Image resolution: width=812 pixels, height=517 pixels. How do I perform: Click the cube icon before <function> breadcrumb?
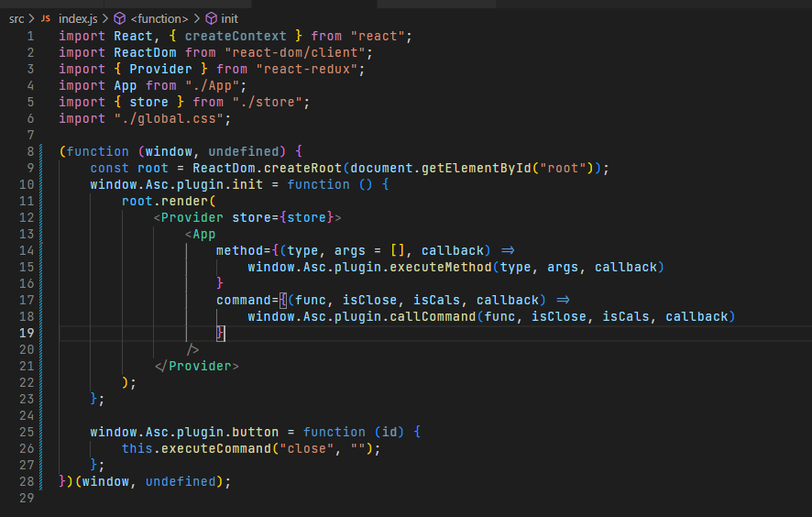[x=120, y=18]
